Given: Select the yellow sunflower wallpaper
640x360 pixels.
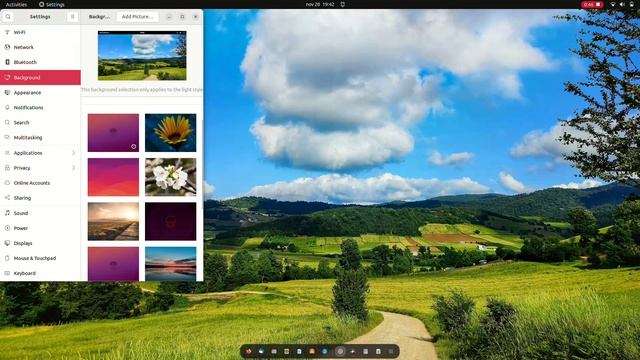Looking at the screenshot, I should click(x=171, y=133).
